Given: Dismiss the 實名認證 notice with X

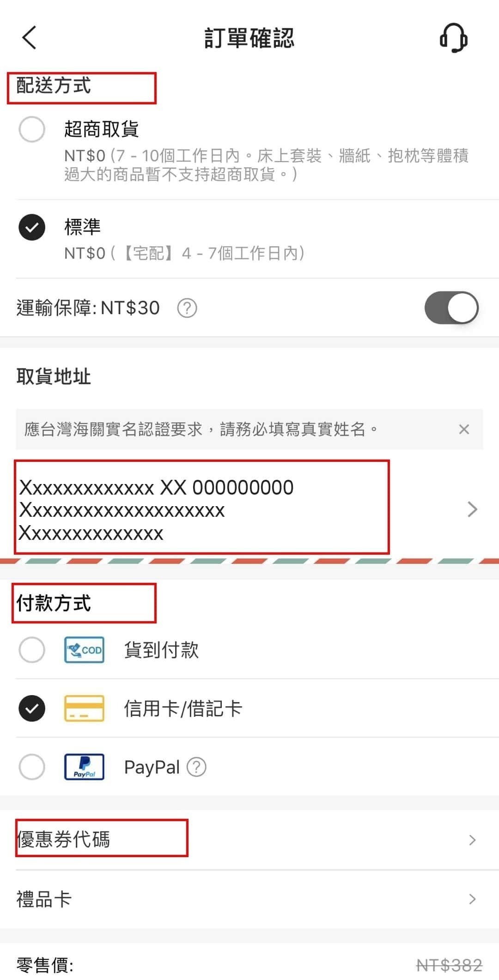Looking at the screenshot, I should (x=464, y=429).
